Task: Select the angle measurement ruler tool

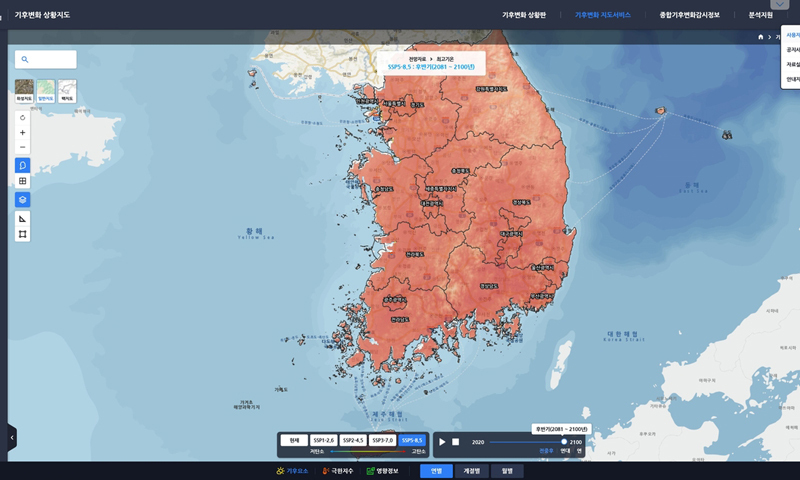Action: click(x=23, y=218)
